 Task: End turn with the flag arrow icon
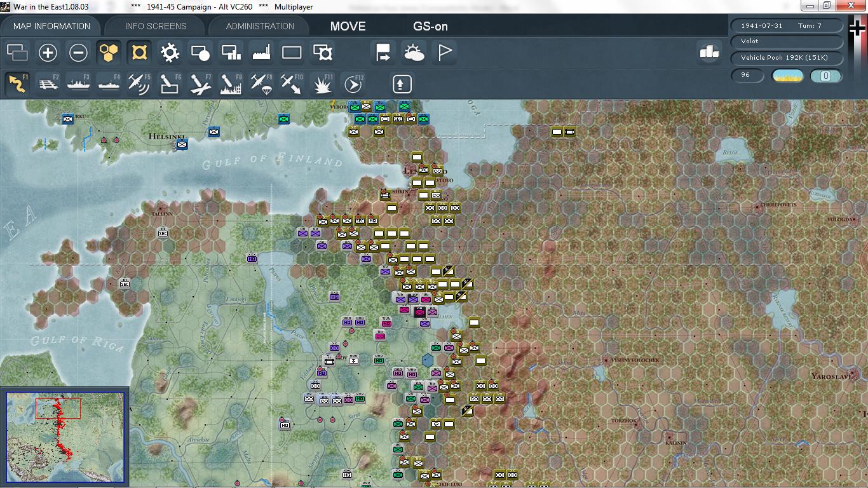(x=383, y=52)
